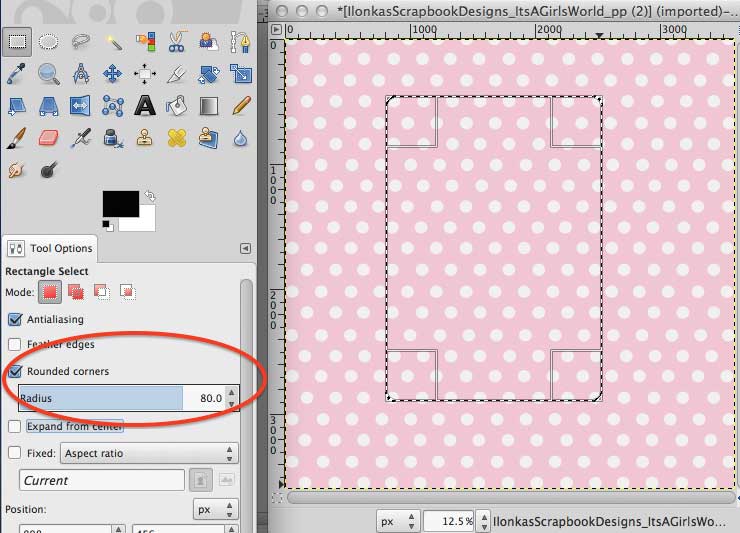Select the Dodge/Burn tool
This screenshot has height=533, width=740.
click(49, 170)
